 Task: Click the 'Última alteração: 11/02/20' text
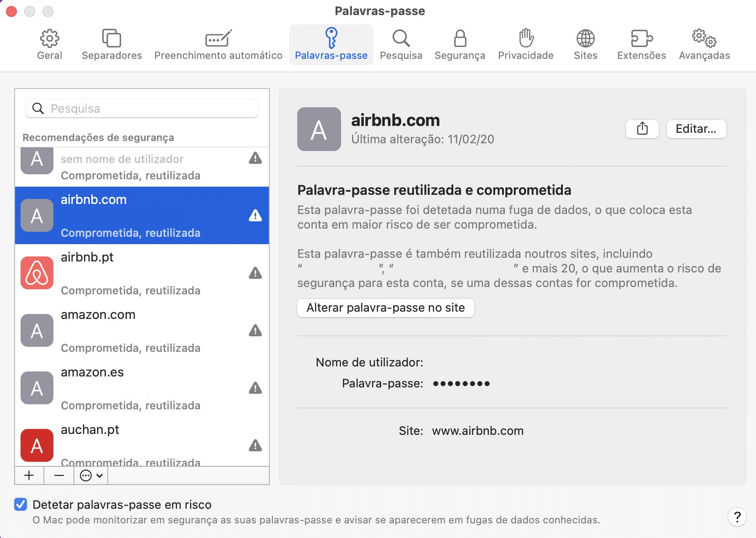423,139
